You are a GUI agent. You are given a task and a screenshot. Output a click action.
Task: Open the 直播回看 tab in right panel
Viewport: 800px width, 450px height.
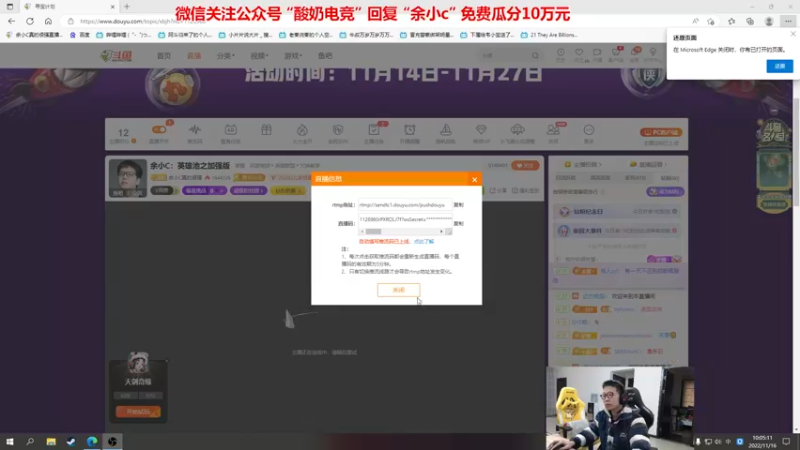pos(648,164)
